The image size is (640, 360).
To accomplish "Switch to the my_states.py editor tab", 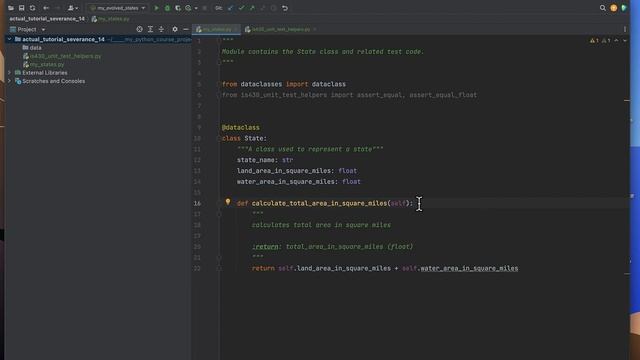I will (x=216, y=29).
